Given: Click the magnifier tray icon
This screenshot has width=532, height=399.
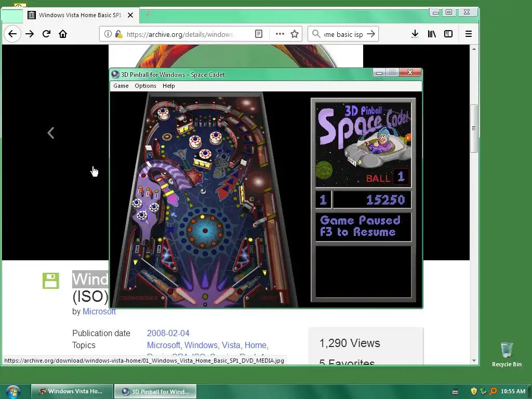Looking at the screenshot, I should (x=493, y=391).
